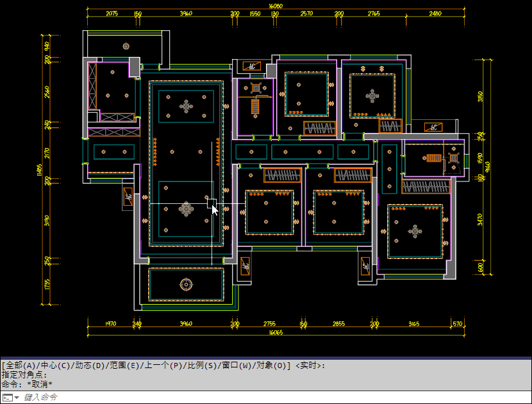Select the orange grille in upper bathroom
Image resolution: width=532 pixels, height=404 pixels.
(x=255, y=106)
